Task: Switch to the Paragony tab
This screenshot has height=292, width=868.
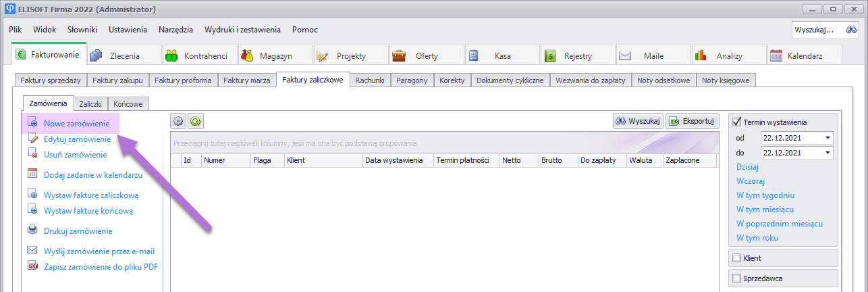Action: pyautogui.click(x=412, y=80)
